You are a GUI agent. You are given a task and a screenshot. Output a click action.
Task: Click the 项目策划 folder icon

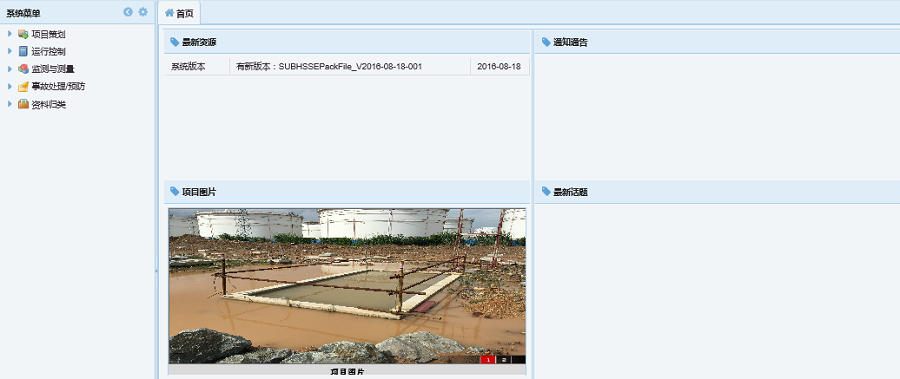pos(23,34)
